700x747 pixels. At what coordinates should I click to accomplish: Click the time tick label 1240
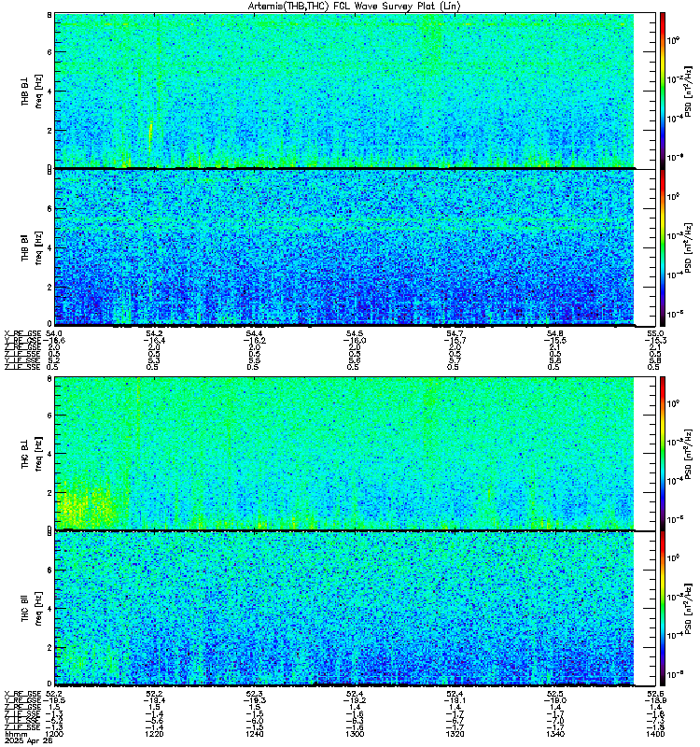point(254,734)
